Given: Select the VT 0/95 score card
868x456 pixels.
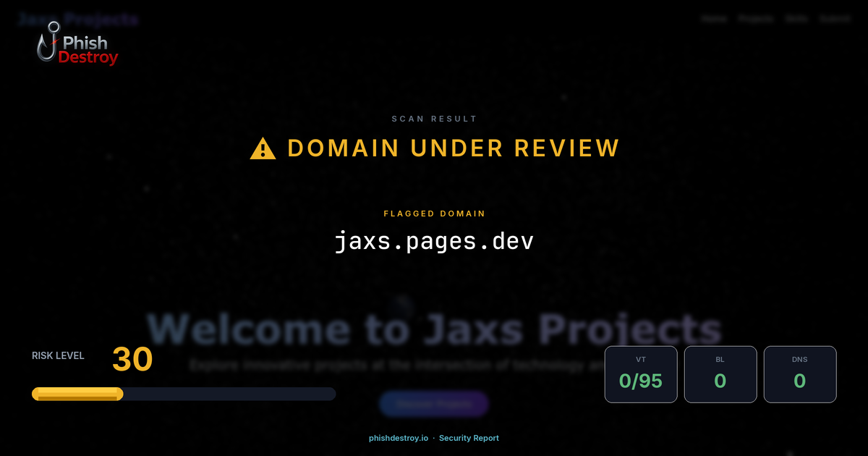Looking at the screenshot, I should (x=641, y=373).
